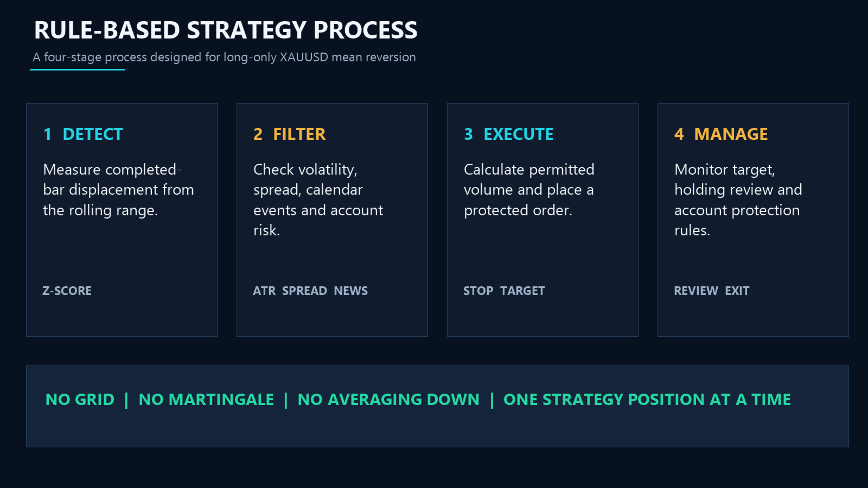The width and height of the screenshot is (868, 488).
Task: Select the REVIEW tag in Manage card
Action: 695,291
